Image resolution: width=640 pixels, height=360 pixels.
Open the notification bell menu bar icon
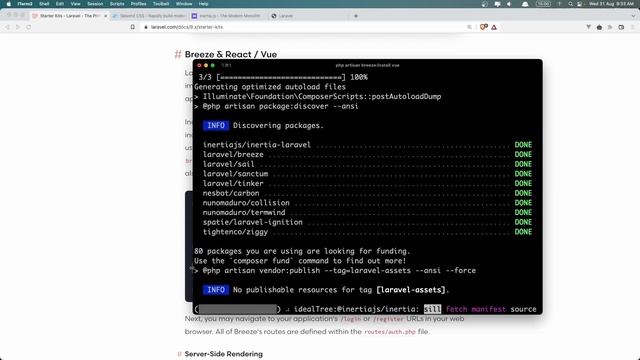click(525, 4)
